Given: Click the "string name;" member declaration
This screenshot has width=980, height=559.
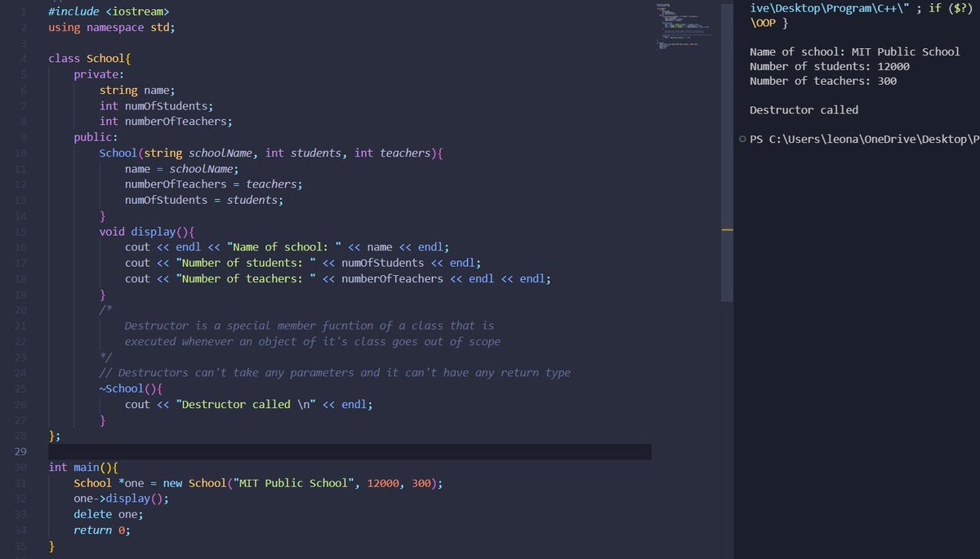Looking at the screenshot, I should pyautogui.click(x=137, y=90).
